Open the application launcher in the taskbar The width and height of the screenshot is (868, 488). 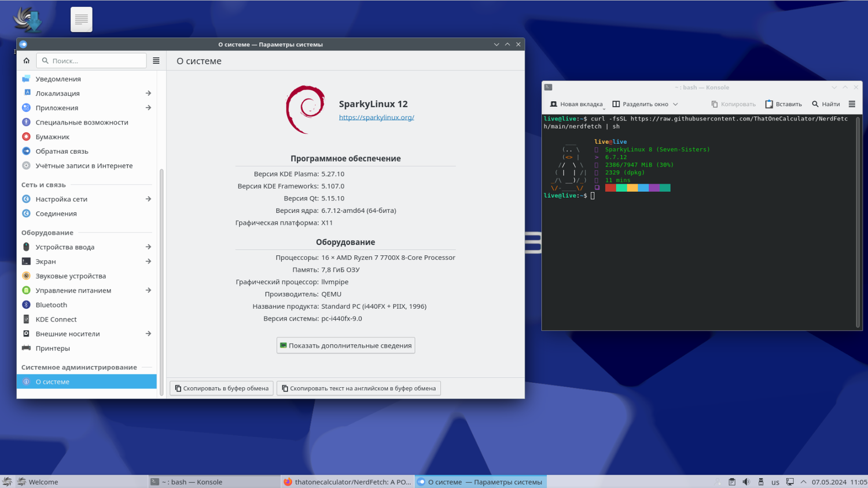tap(7, 482)
